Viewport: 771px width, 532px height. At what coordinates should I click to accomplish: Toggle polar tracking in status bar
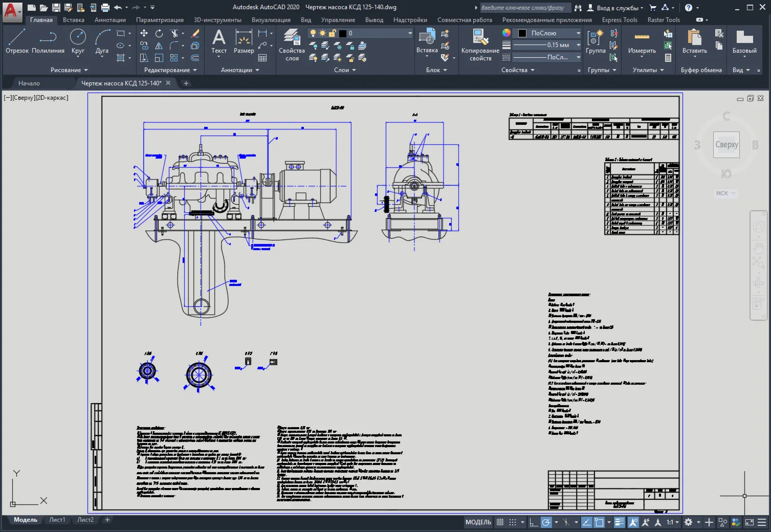pos(546,522)
